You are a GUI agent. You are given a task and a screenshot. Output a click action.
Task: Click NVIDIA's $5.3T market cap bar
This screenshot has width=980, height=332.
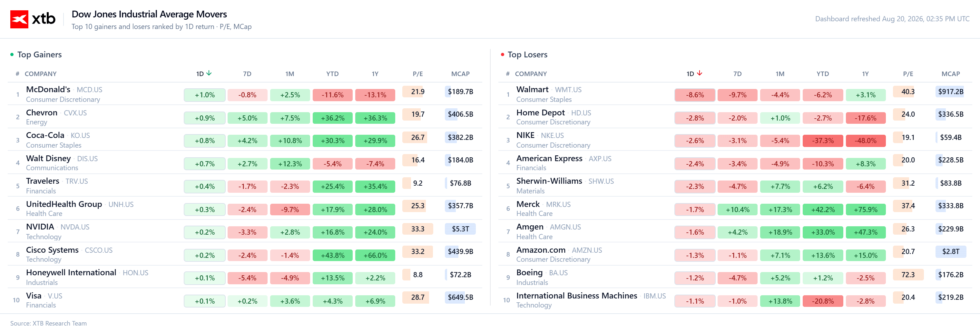[x=460, y=229]
